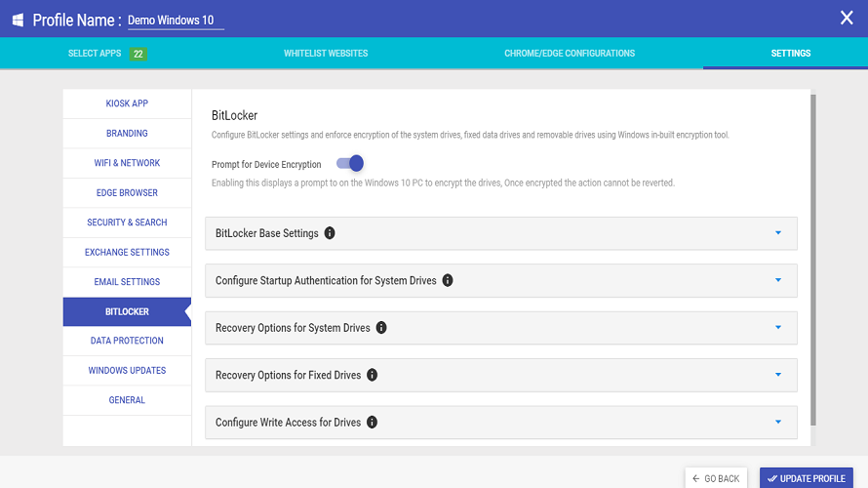
Task: Open Chrome/Edge Configurations tab
Action: point(570,54)
